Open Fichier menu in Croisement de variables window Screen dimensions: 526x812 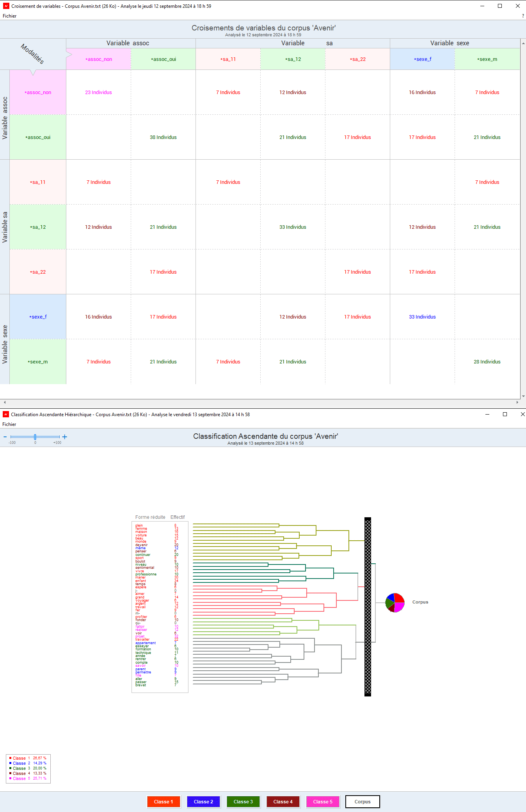10,16
